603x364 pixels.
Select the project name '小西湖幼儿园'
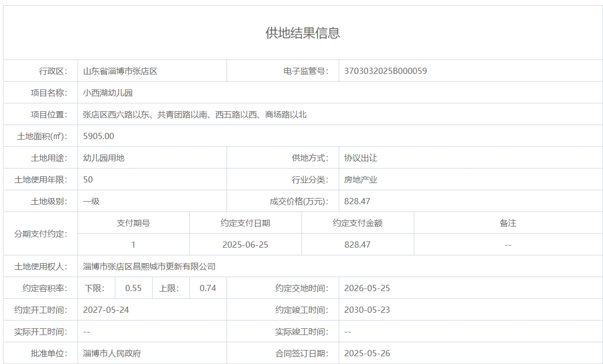point(108,93)
